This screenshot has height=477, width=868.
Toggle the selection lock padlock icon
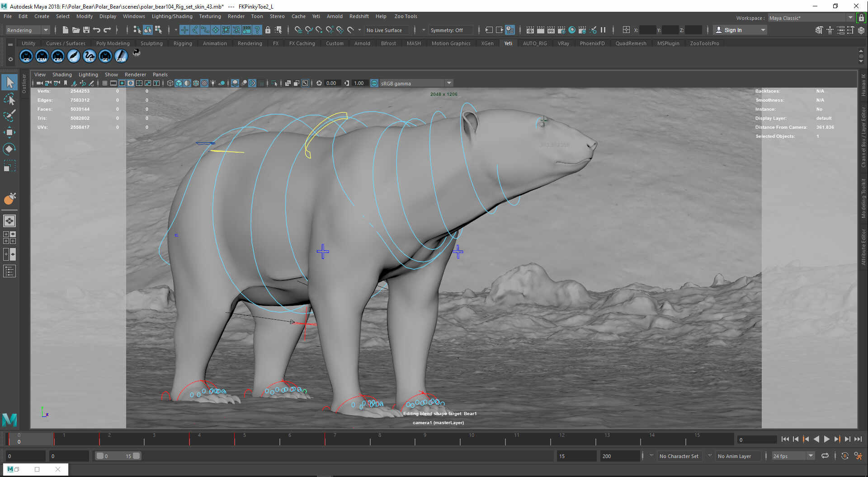click(x=268, y=30)
